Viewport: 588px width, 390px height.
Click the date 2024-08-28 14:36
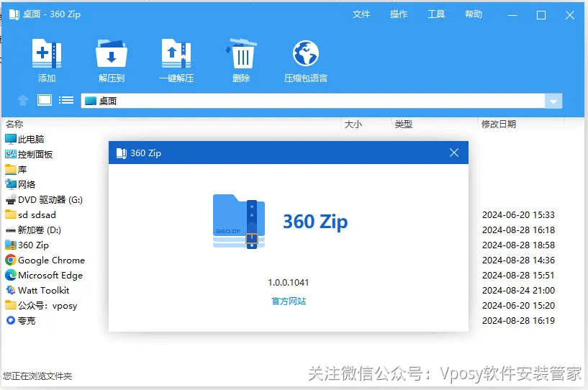518,260
